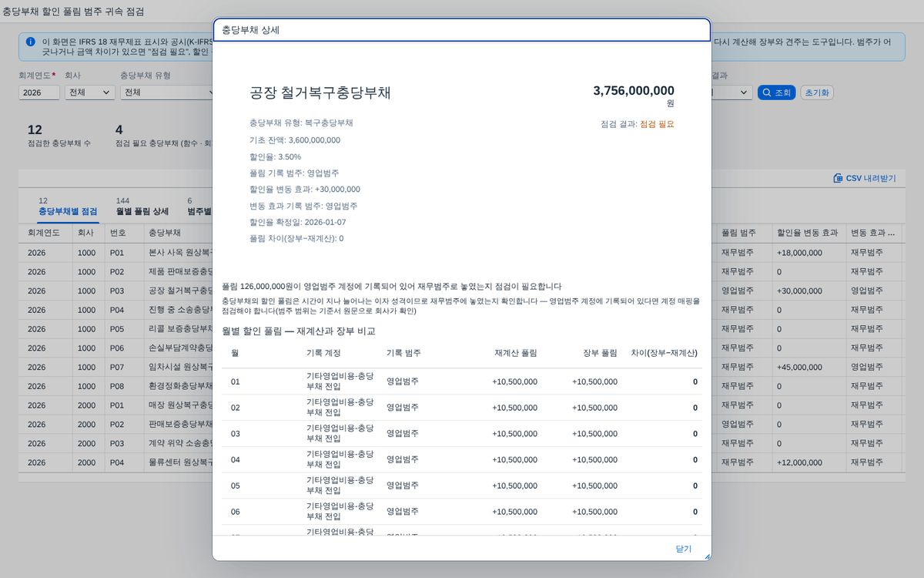Click the 기초 잔액: 3,600,000,000 line
Viewport: 924px width, 578px height.
[x=295, y=140]
